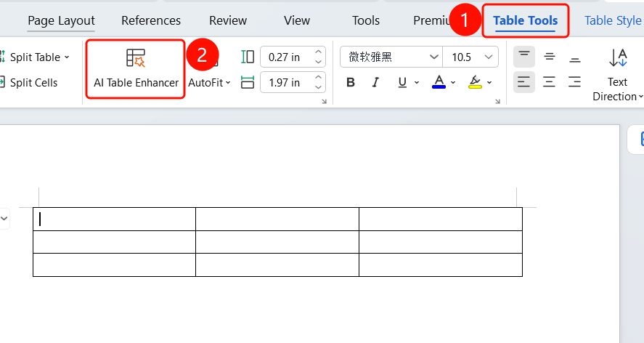Image resolution: width=644 pixels, height=343 pixels.
Task: Open the font dialog launcher
Action: click(497, 101)
